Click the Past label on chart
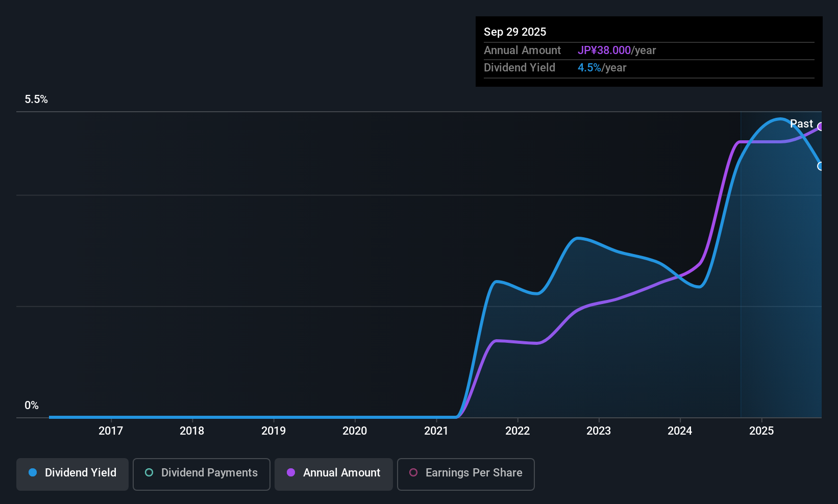The height and width of the screenshot is (504, 838). click(801, 124)
